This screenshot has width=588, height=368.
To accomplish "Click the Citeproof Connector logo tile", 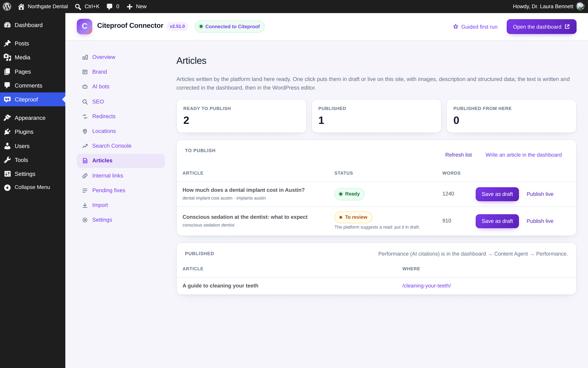I will click(x=84, y=26).
